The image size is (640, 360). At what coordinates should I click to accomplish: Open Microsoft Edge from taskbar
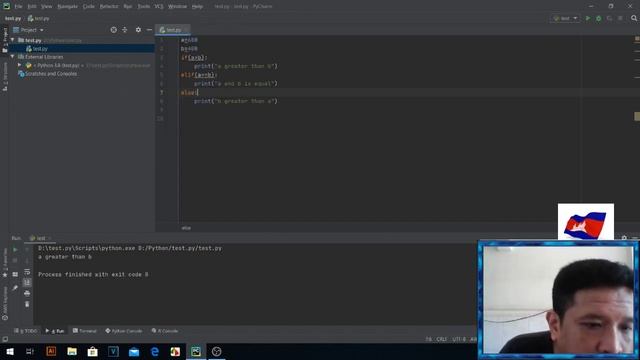coord(155,351)
